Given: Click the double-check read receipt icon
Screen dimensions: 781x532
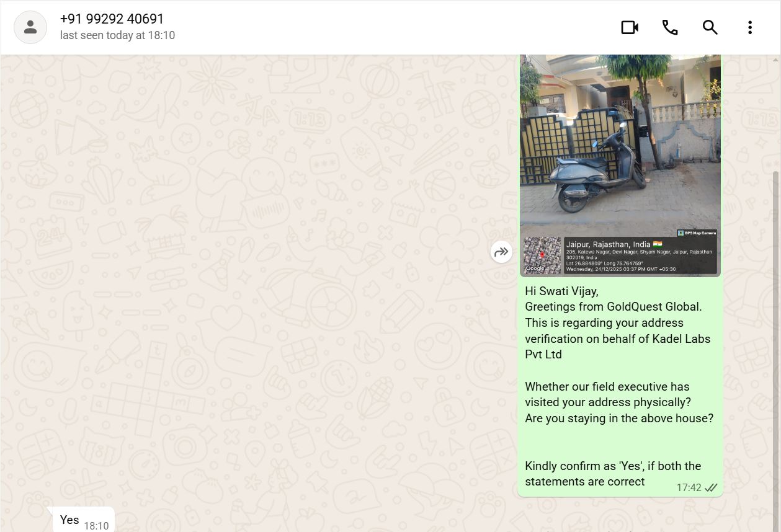Looking at the screenshot, I should [711, 488].
